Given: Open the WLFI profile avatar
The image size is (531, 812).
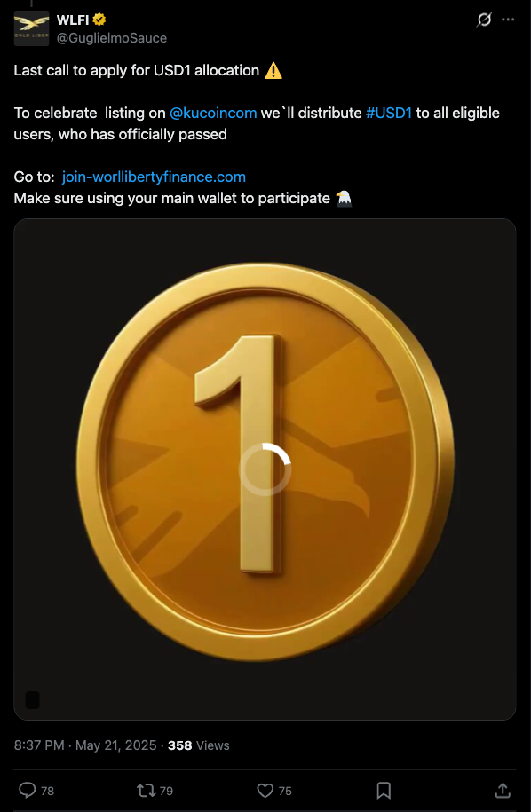Looking at the screenshot, I should [31, 28].
